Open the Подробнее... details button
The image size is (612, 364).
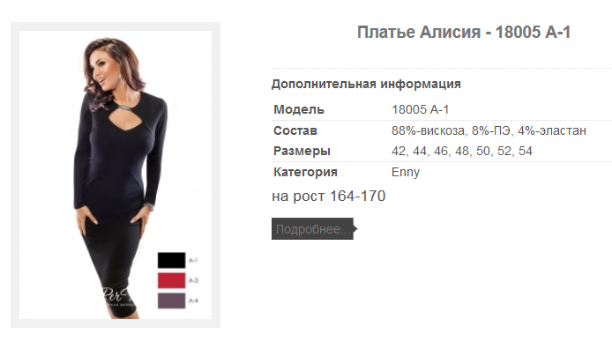pos(313,229)
